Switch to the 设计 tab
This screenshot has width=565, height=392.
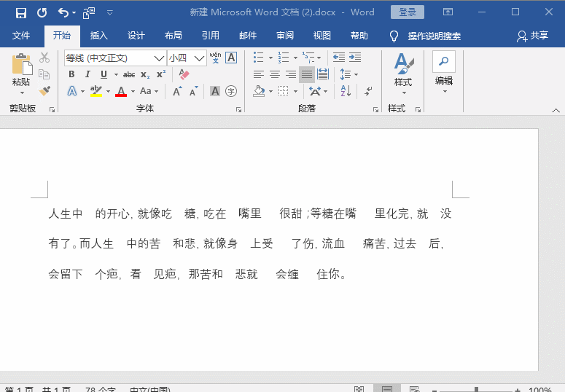point(136,36)
